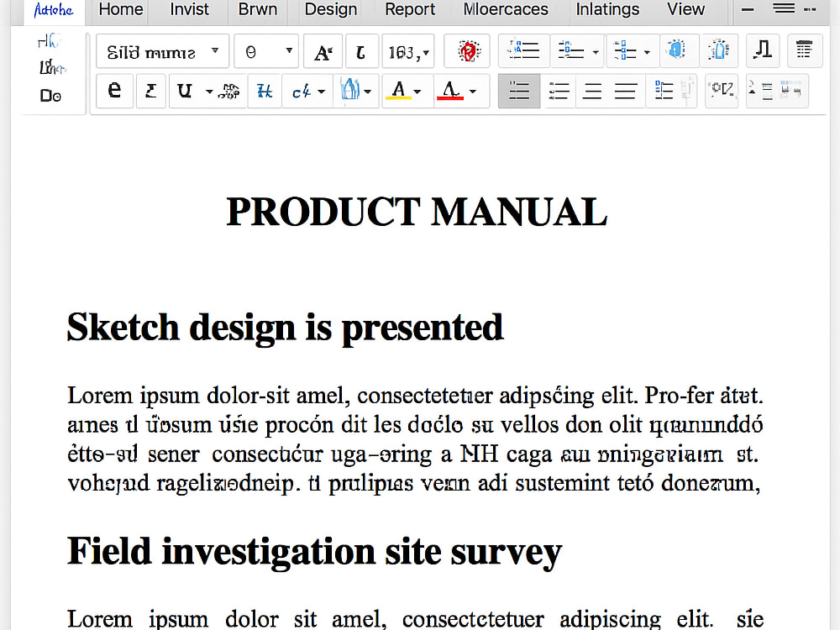Open the red font color dropdown arrow

pos(472,92)
